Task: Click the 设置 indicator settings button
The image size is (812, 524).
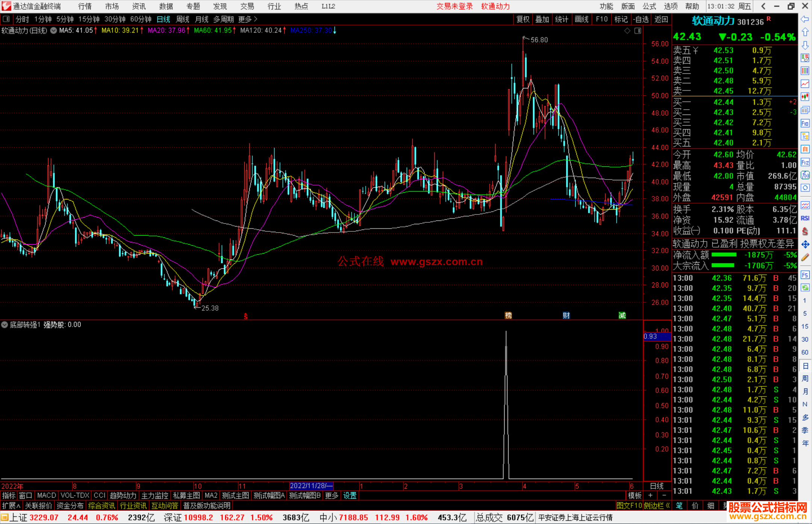Action: [350, 495]
